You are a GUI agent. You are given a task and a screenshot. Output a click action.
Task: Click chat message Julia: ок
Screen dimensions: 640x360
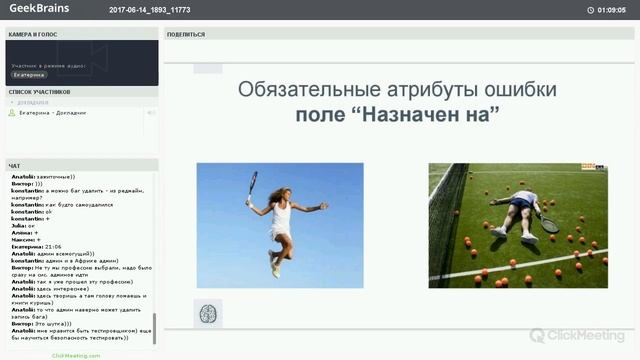(23, 226)
